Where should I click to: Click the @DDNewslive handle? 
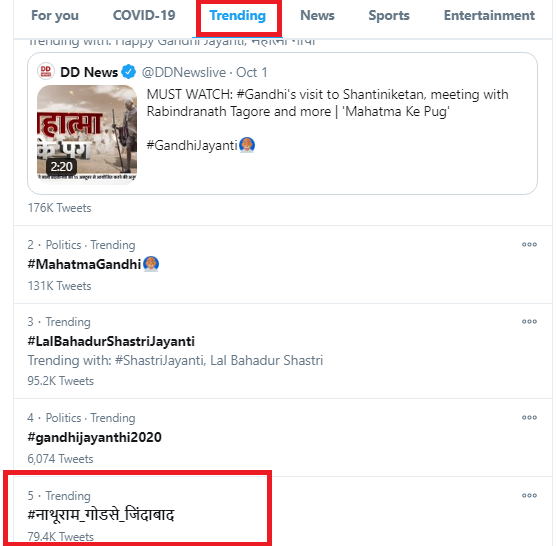tap(184, 72)
